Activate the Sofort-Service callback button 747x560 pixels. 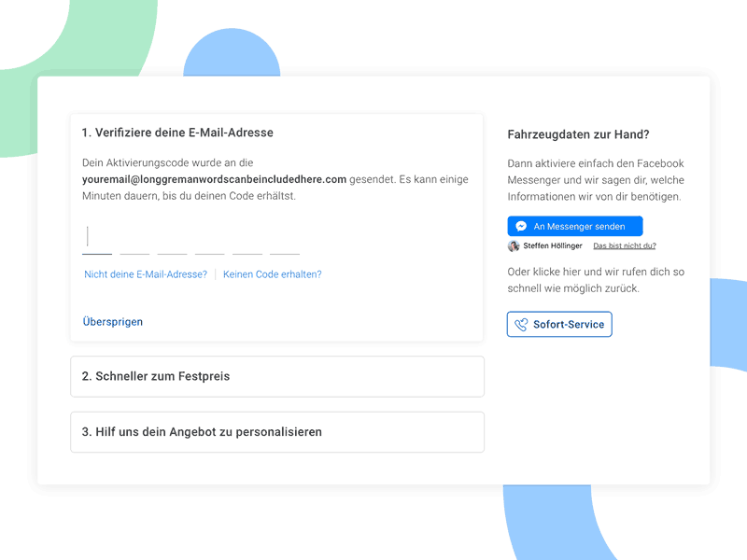click(559, 324)
